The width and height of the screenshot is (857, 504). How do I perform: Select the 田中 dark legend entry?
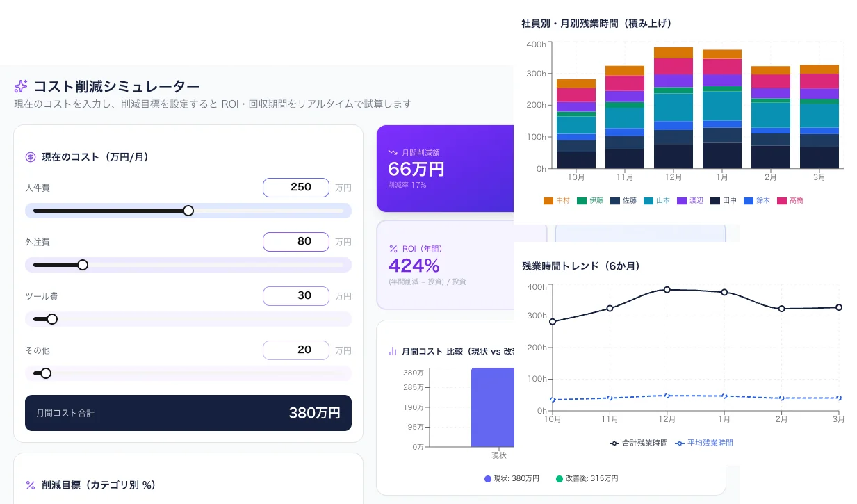(724, 201)
